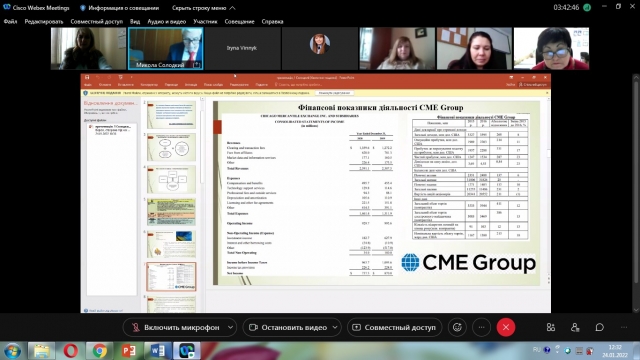Viewport: 640px width, 360px height.
Task: Select Микола Солодкий's video tile
Action: click(166, 49)
